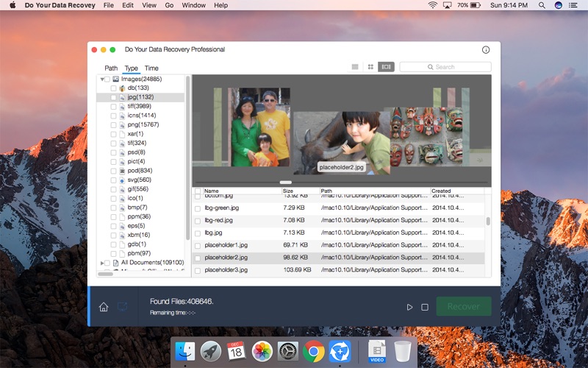The height and width of the screenshot is (368, 588).
Task: Open the VIDEO file in dock
Action: click(377, 352)
